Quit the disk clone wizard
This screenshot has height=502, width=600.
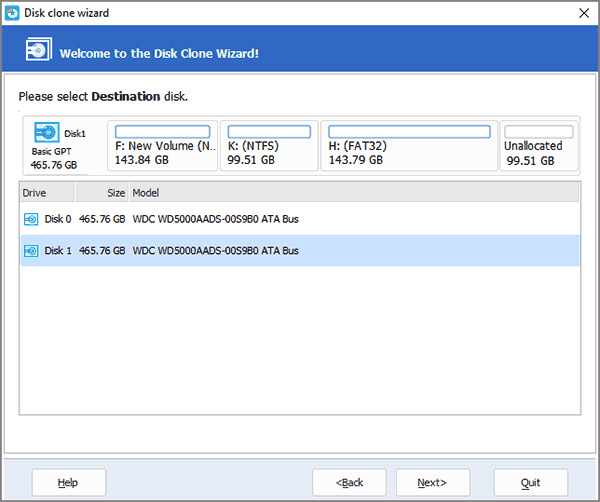pyautogui.click(x=531, y=482)
